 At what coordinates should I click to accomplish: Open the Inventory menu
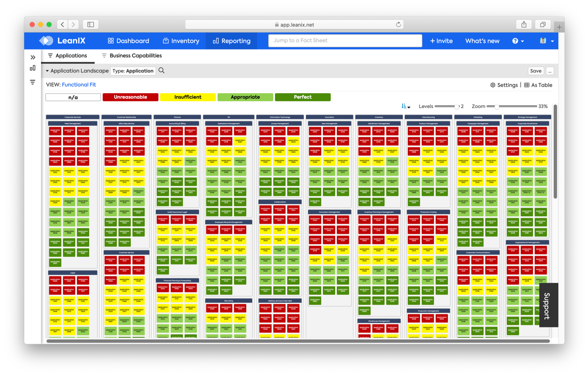point(181,41)
